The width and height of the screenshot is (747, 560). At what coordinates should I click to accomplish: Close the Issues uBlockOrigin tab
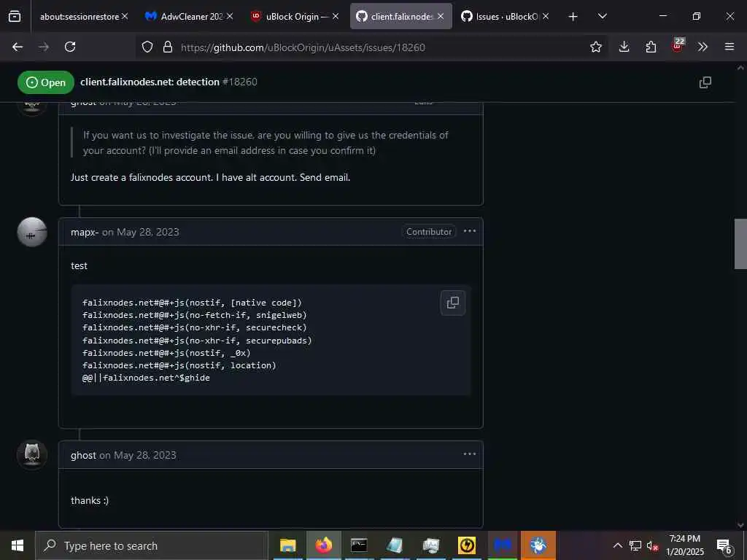(x=546, y=16)
